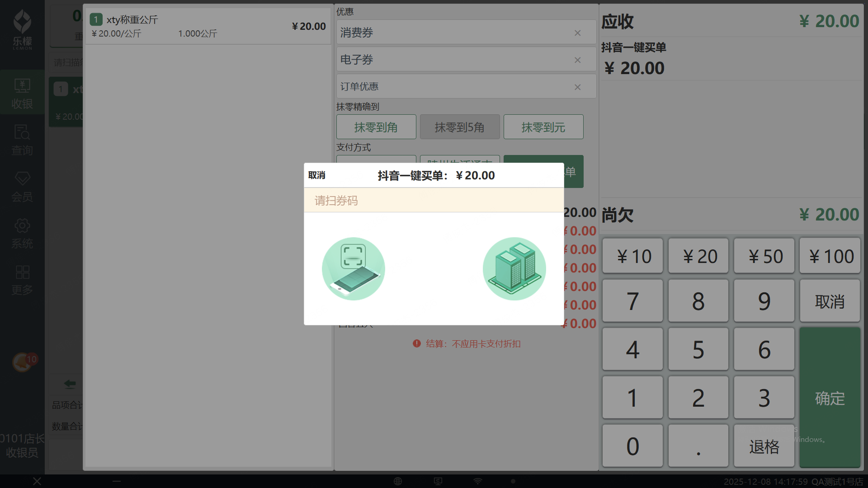Focus the 请扫券码 input field

(433, 200)
